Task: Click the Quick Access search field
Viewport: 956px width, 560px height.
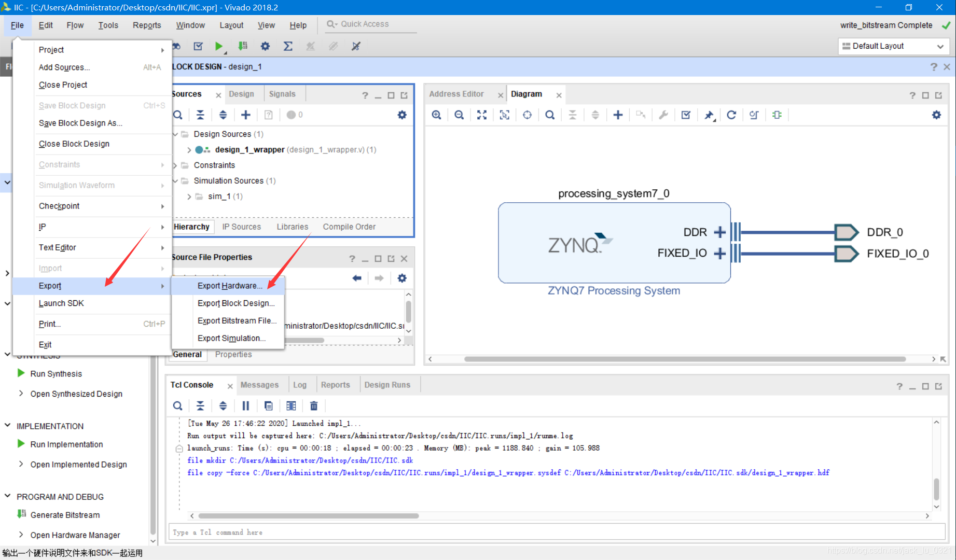Action: (370, 24)
